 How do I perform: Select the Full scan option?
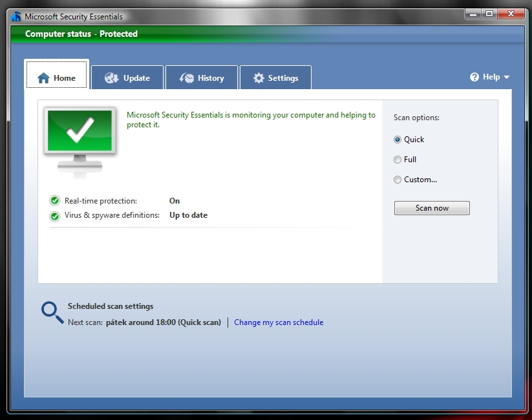click(x=398, y=160)
